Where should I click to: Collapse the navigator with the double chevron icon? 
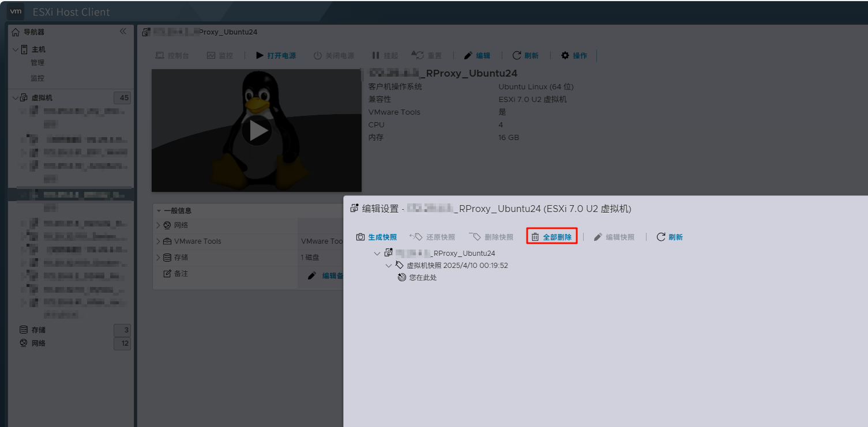123,32
